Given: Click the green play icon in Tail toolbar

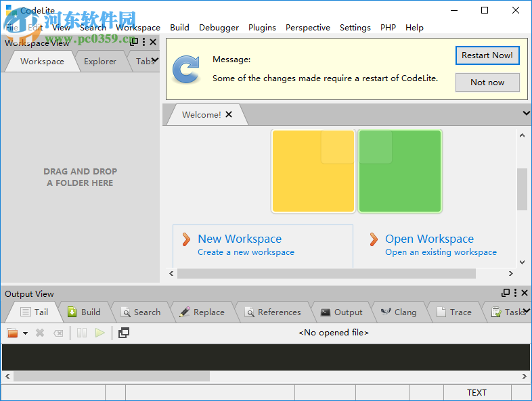Looking at the screenshot, I should [x=100, y=333].
